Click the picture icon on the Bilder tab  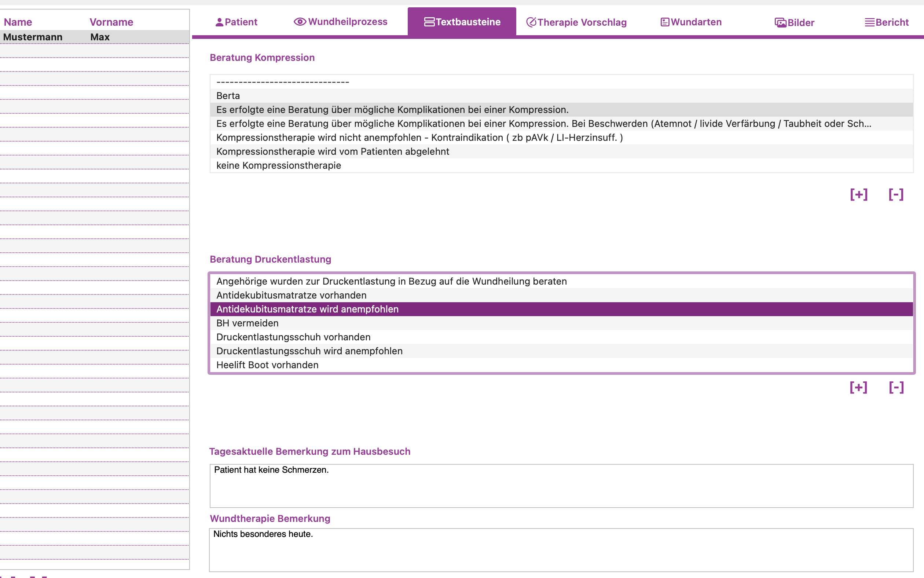pos(780,22)
